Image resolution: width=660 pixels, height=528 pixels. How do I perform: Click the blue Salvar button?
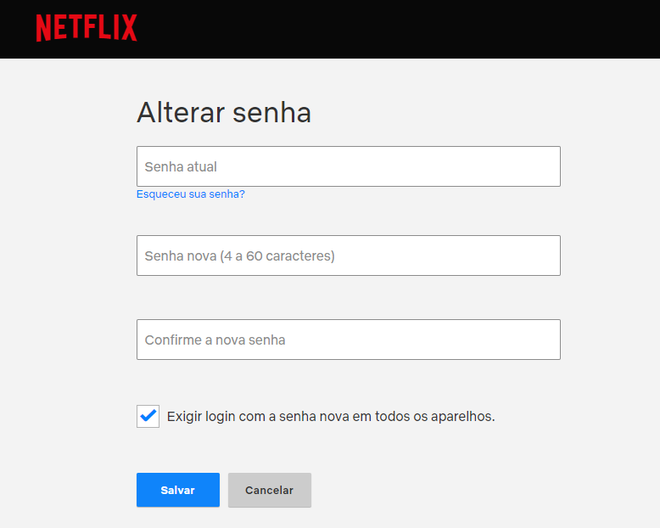coord(178,490)
